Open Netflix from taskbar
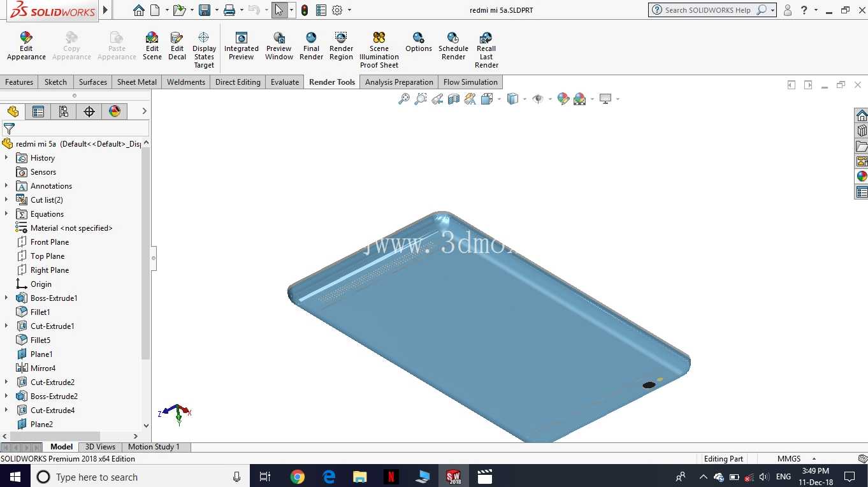868x487 pixels. tap(391, 477)
